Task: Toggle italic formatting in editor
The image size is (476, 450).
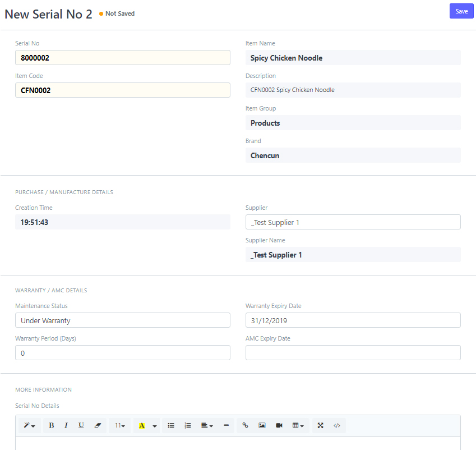Action: pyautogui.click(x=66, y=425)
